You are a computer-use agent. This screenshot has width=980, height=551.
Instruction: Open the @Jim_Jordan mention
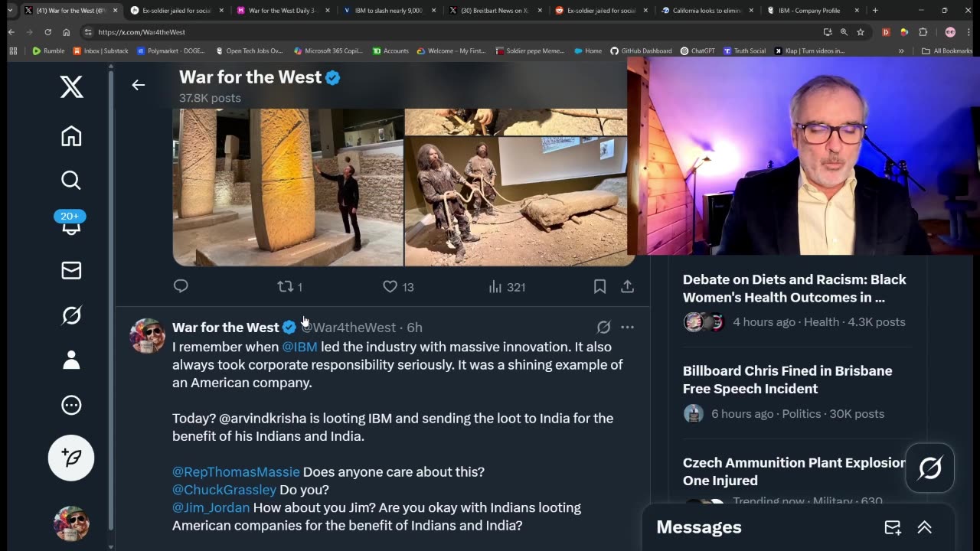pyautogui.click(x=211, y=507)
